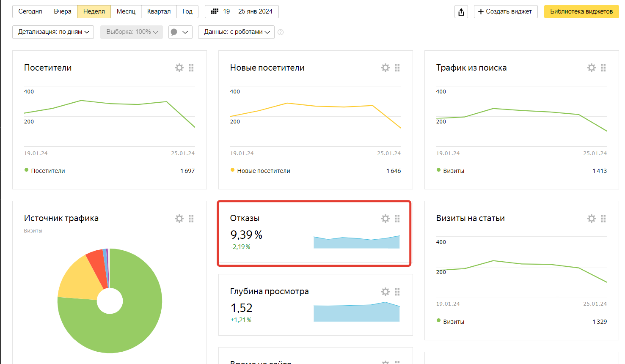This screenshot has width=625, height=364.
Task: Open the annotations comment bubble dropdown
Action: [x=180, y=32]
